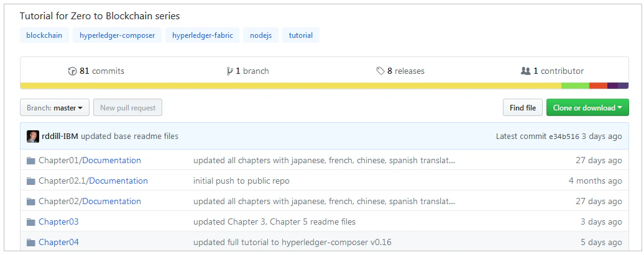Screen dimensions: 644x255
Task: Open the 81 commits link
Action: [x=96, y=71]
